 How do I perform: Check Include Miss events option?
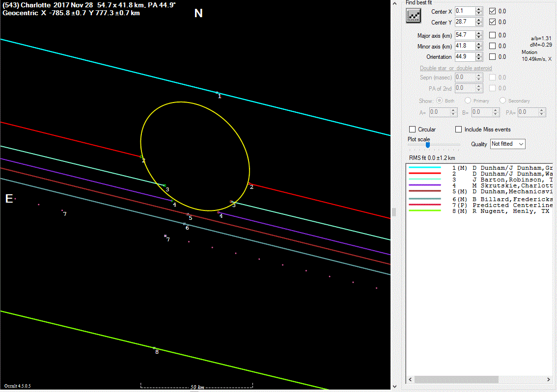(458, 130)
